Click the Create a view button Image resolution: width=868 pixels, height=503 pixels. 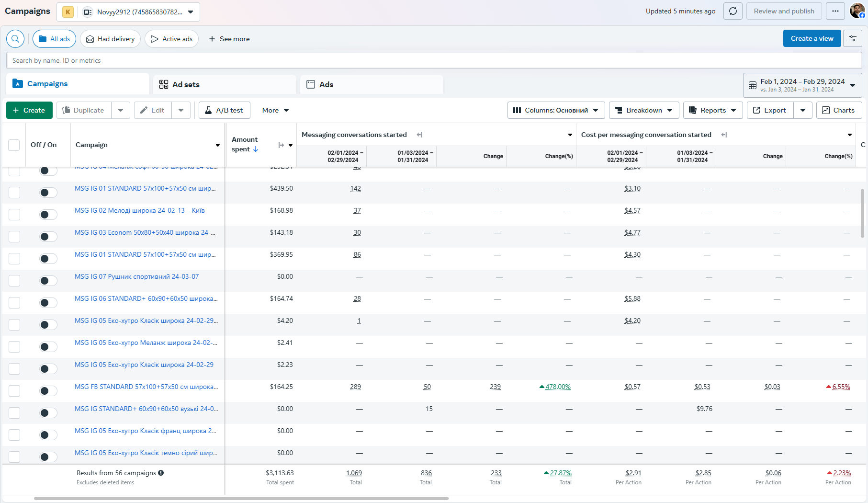click(x=812, y=38)
